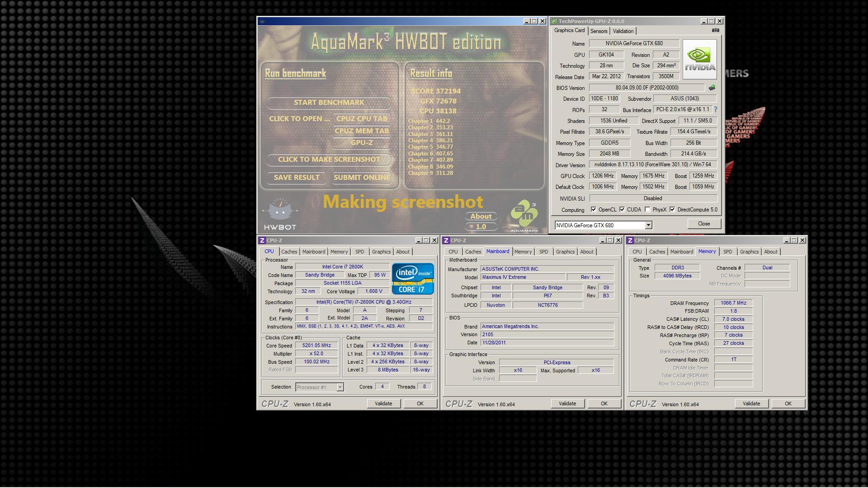868x488 pixels.
Task: Click the SAVE RESULT button
Action: [x=297, y=178]
